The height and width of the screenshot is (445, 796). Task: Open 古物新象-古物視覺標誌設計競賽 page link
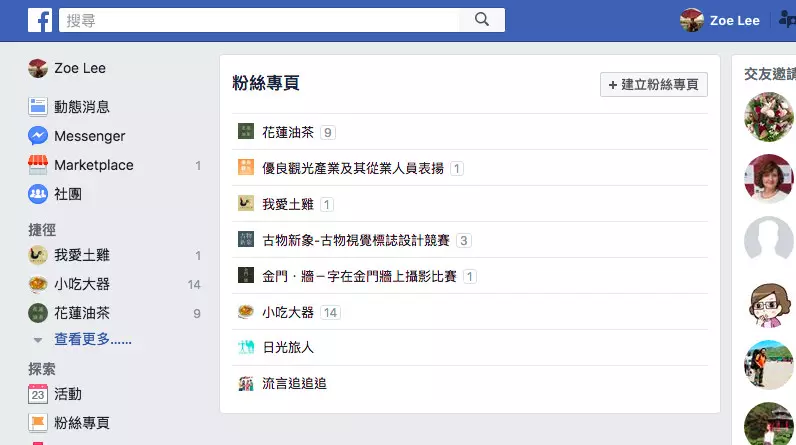(x=356, y=241)
